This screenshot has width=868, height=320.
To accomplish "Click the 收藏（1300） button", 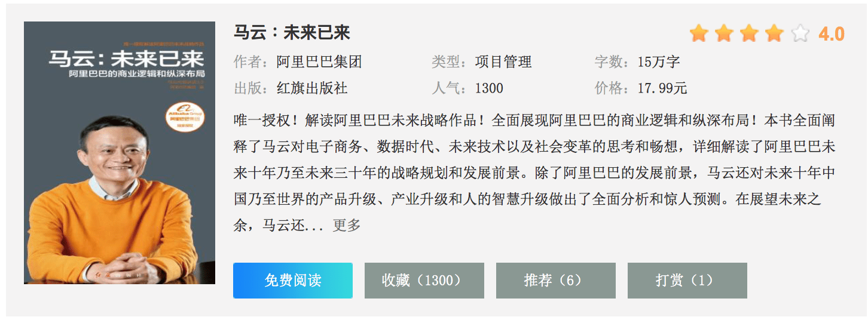I will pos(424,281).
